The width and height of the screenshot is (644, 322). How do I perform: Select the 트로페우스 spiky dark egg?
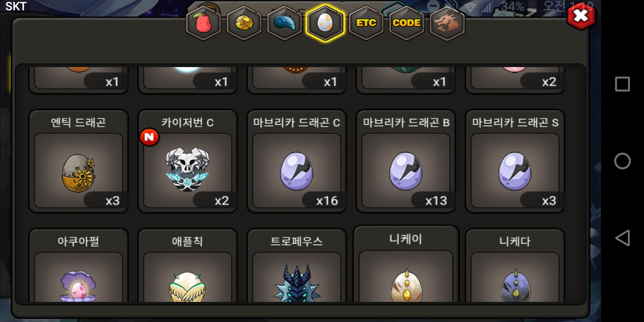click(x=297, y=266)
